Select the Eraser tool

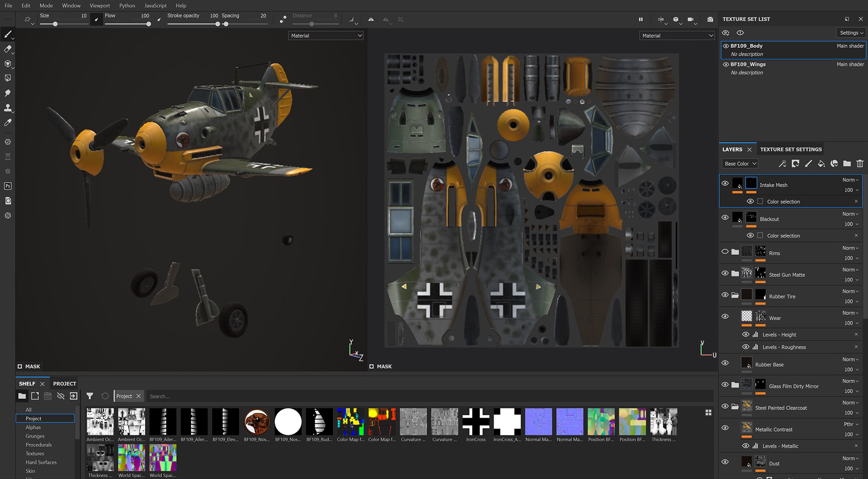8,49
